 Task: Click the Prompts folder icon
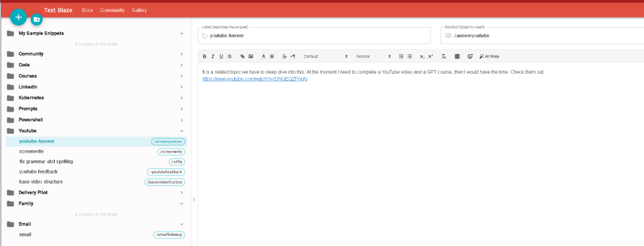tap(10, 109)
